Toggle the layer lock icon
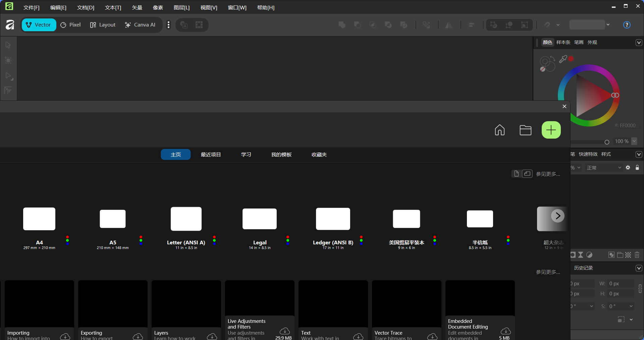This screenshot has height=340, width=644. (x=637, y=167)
